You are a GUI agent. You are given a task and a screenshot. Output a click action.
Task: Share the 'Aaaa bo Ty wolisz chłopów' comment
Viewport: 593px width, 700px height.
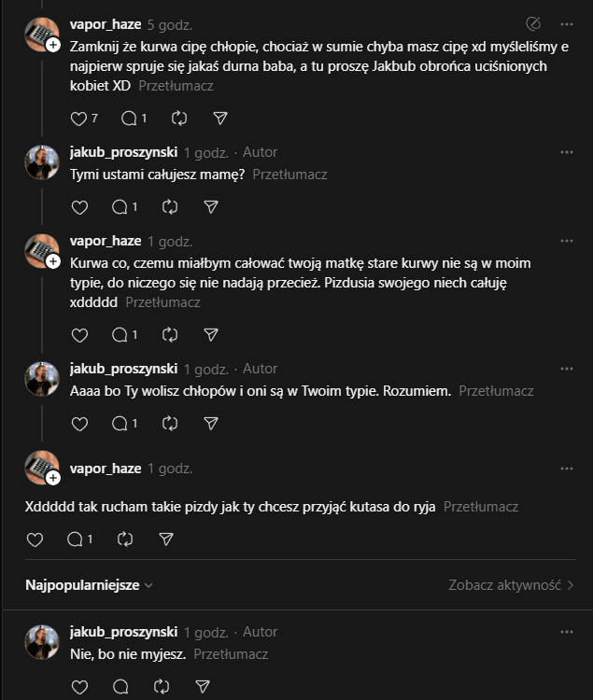pos(211,424)
